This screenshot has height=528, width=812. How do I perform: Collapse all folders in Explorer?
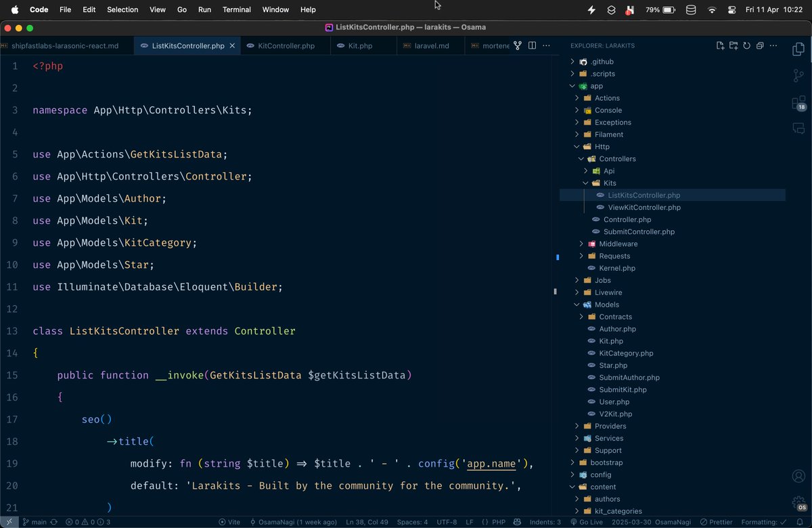760,46
